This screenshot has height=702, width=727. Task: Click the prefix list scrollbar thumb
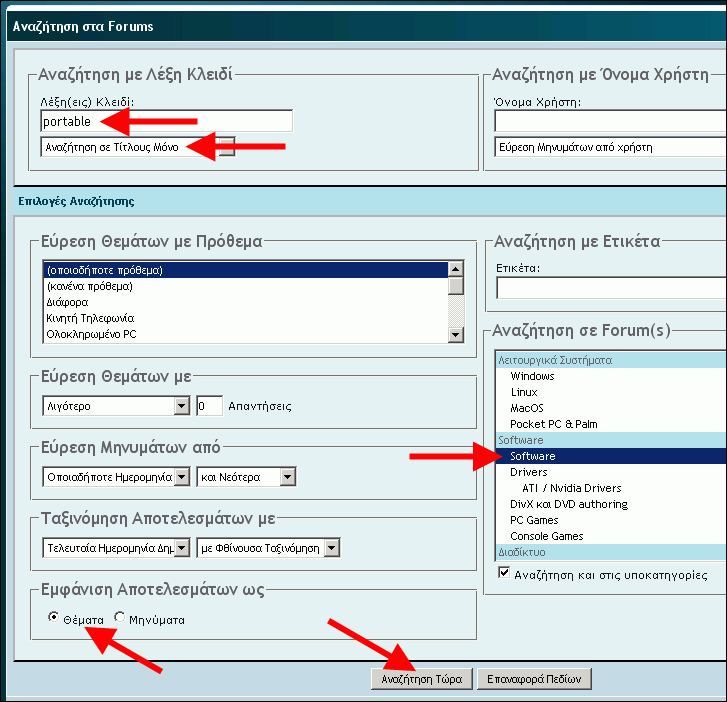pos(456,286)
